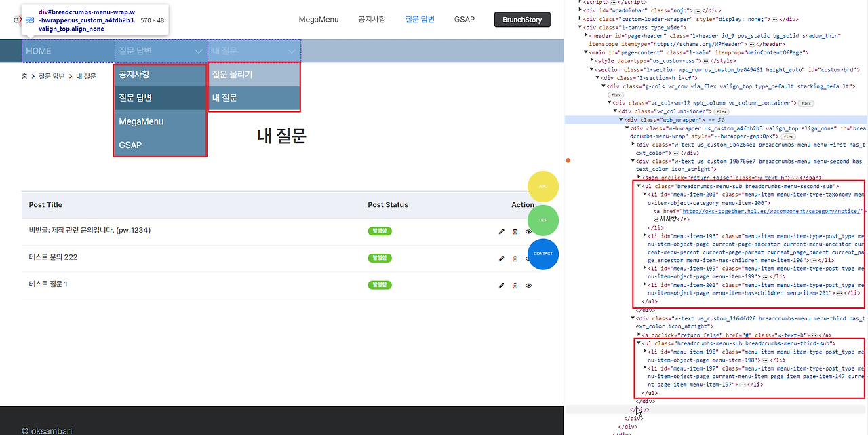Expand the menu-item-196 li node

point(645,235)
